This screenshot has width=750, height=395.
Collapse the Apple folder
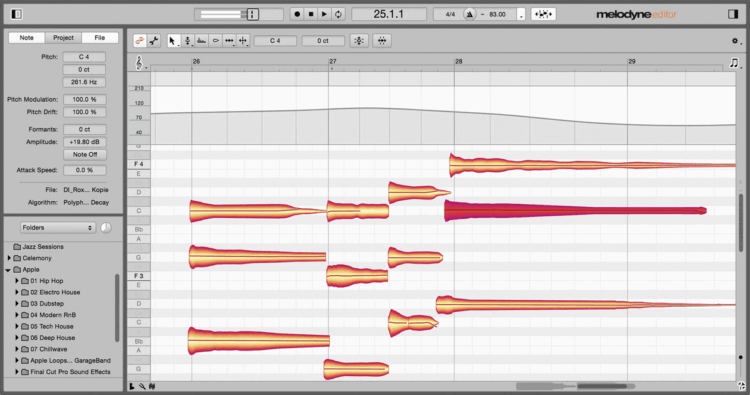8,270
